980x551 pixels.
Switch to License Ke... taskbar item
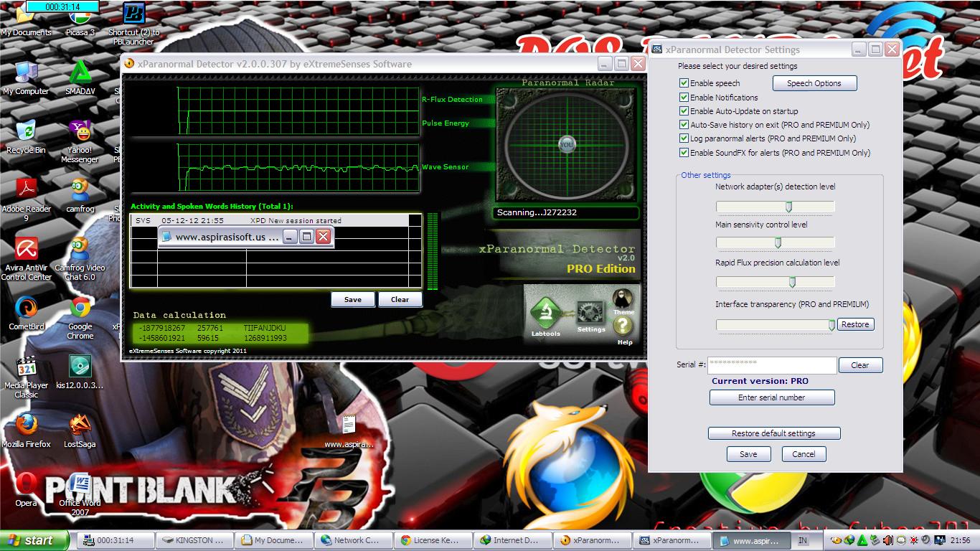click(x=433, y=540)
